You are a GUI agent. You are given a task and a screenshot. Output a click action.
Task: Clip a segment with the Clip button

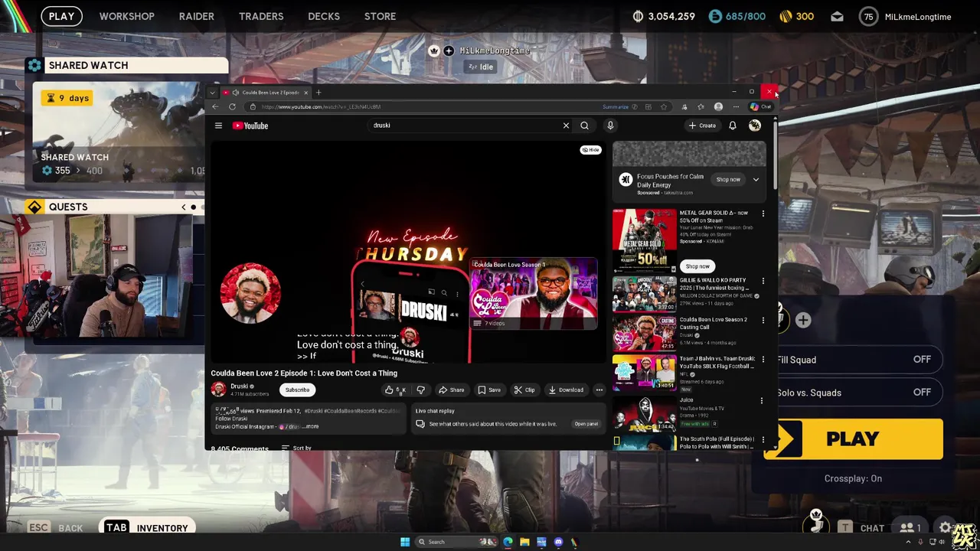click(524, 390)
